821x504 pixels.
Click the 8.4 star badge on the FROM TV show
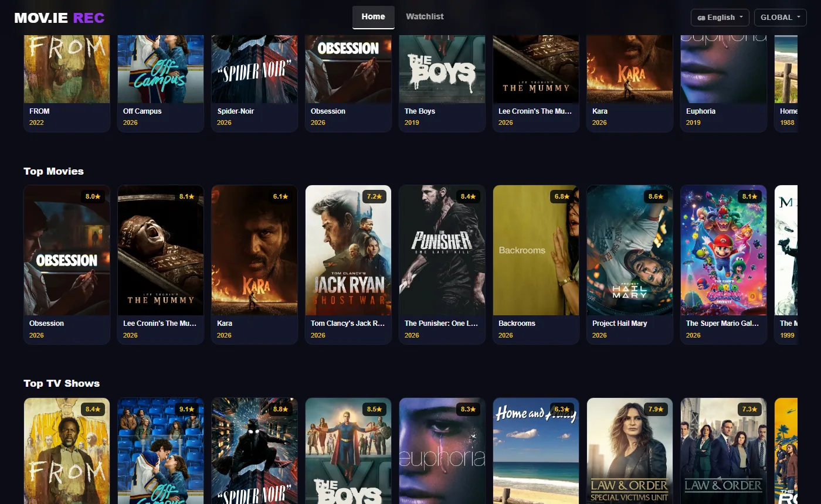(93, 409)
